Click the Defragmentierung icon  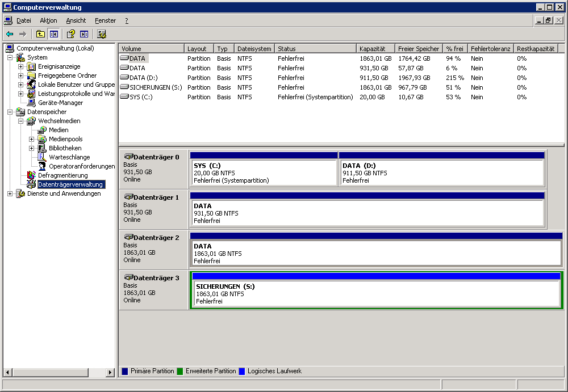[31, 175]
